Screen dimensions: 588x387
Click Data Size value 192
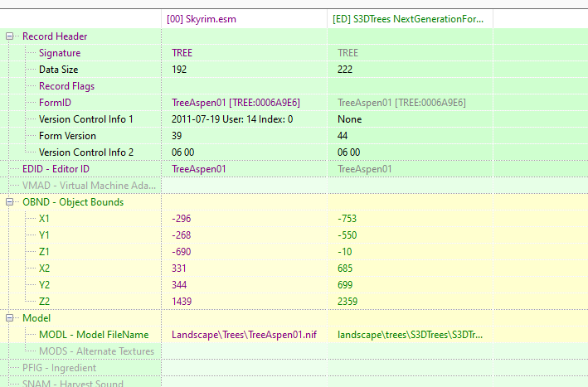(179, 70)
